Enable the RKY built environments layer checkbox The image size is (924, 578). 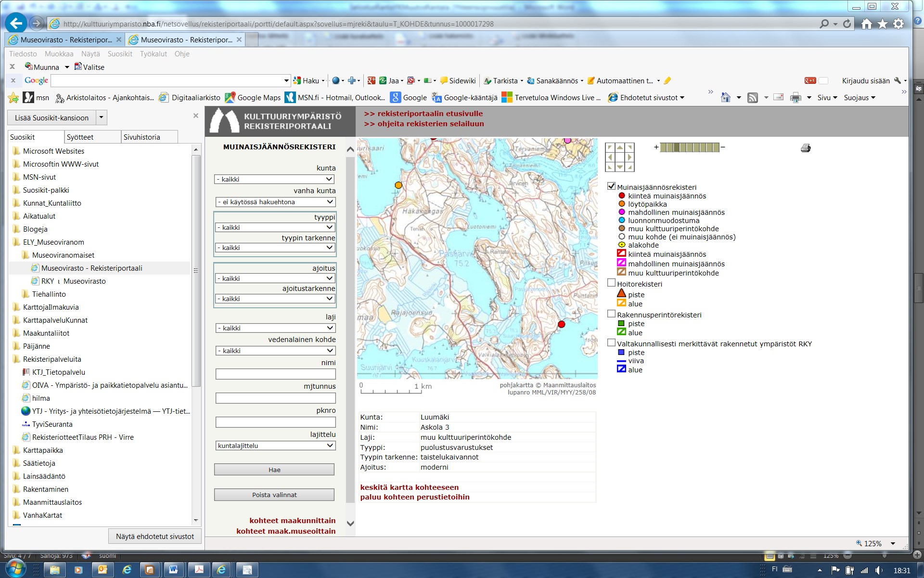click(611, 343)
